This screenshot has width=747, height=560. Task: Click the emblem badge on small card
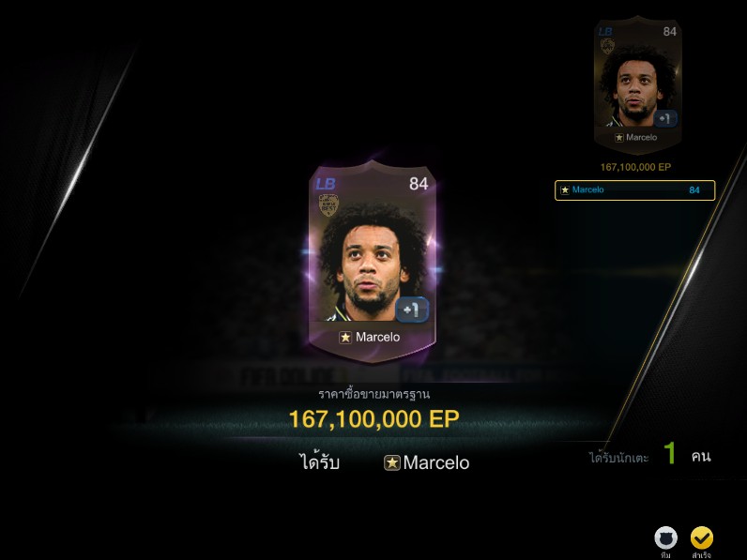[607, 46]
